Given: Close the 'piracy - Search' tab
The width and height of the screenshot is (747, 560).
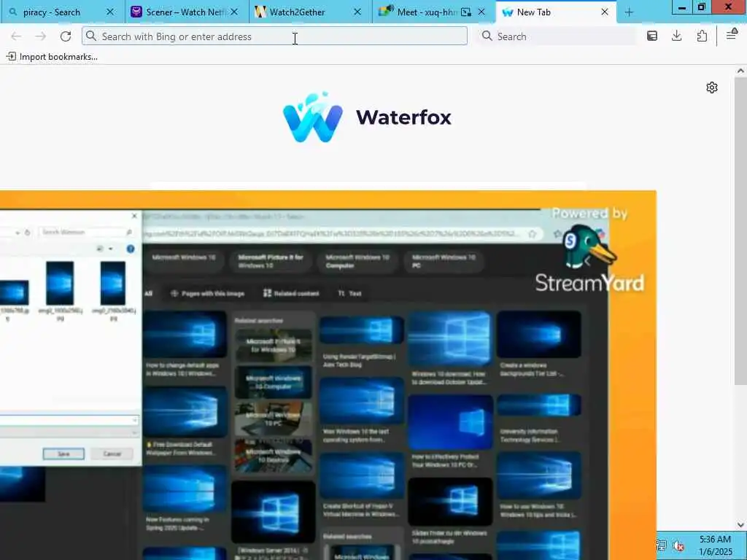Looking at the screenshot, I should pyautogui.click(x=110, y=12).
